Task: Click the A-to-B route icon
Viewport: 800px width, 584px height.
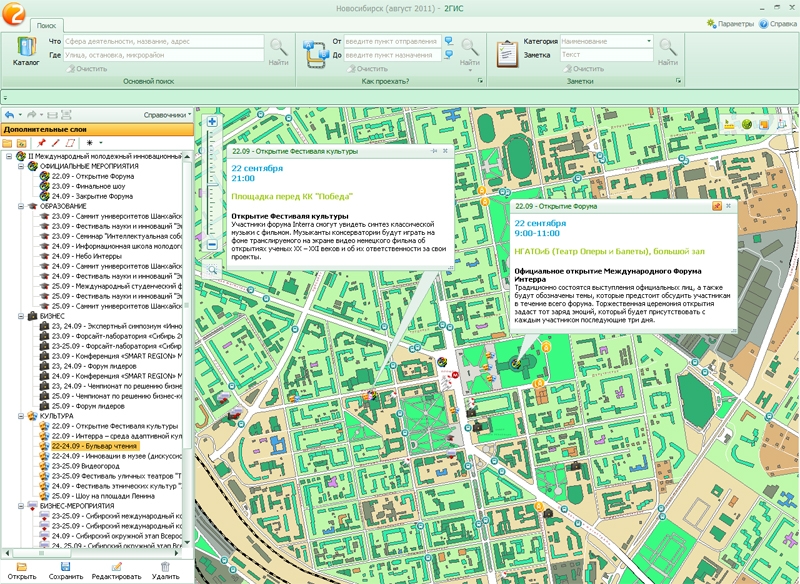Action: (316, 55)
